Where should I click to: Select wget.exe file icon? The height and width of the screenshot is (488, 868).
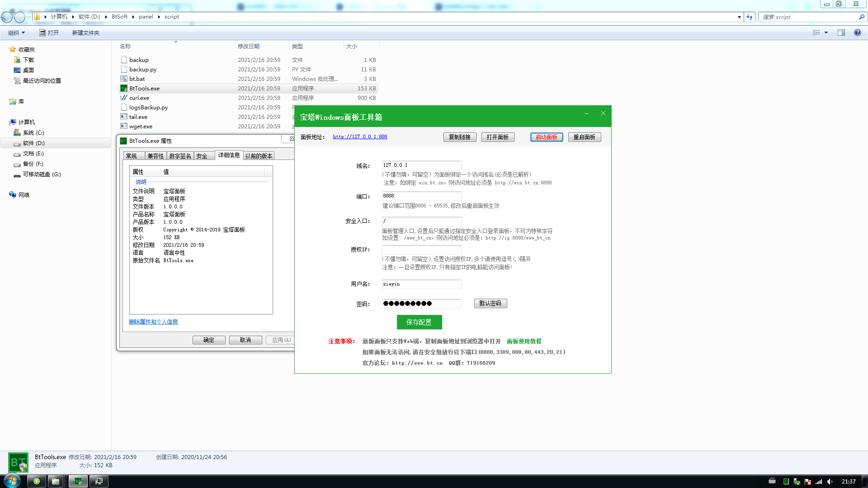tap(124, 127)
